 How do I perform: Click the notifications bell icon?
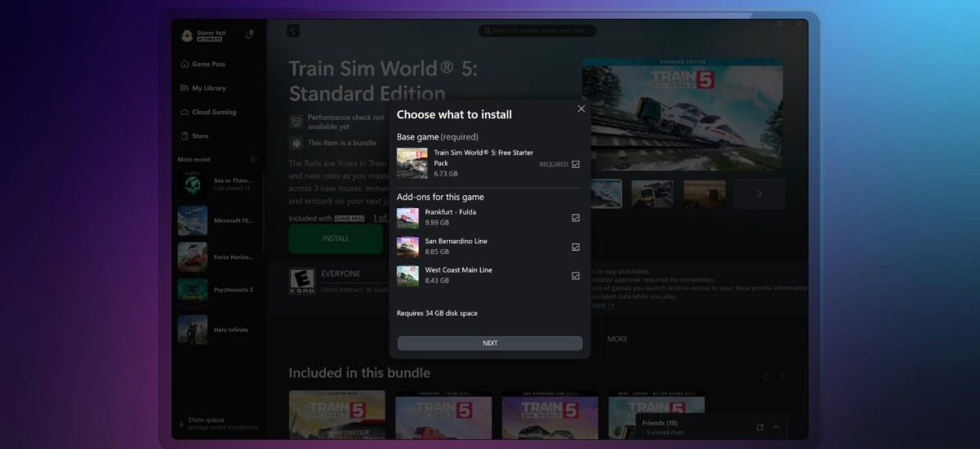click(x=249, y=33)
